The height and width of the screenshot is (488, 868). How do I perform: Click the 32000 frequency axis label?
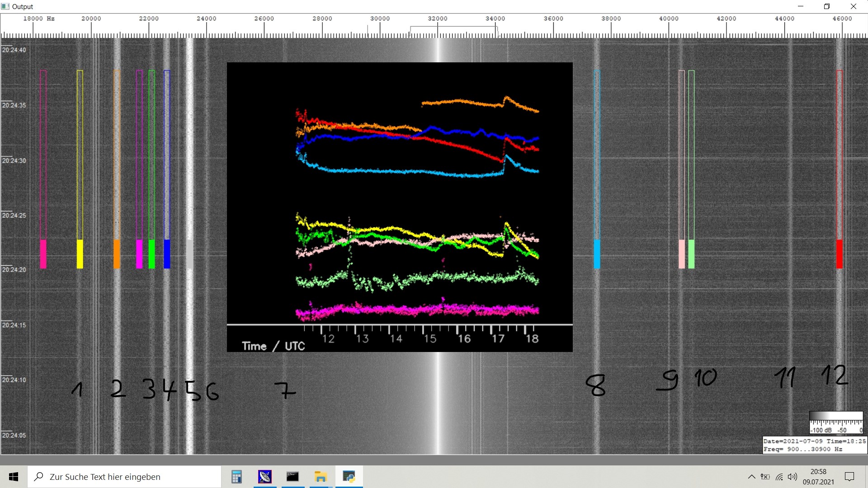pos(438,19)
